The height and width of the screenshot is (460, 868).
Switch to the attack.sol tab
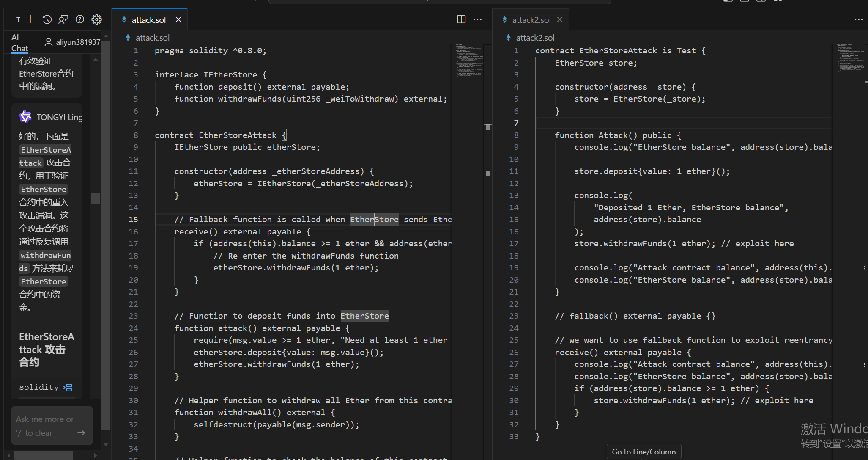(x=149, y=19)
